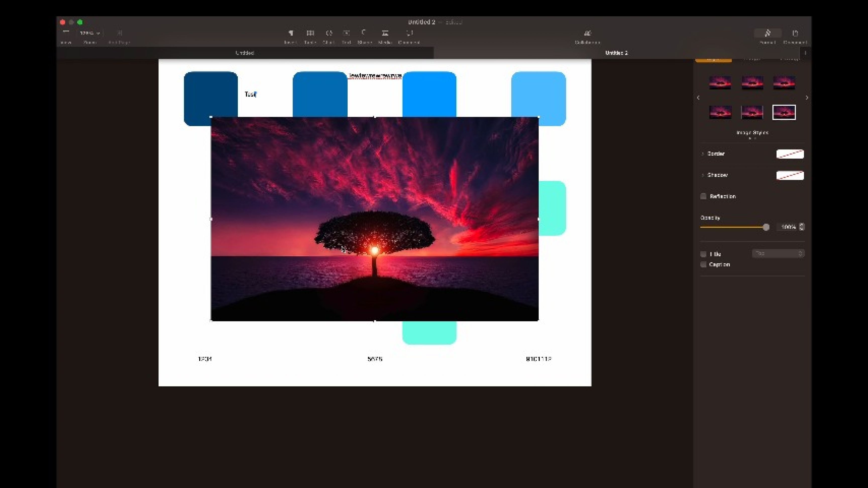Expand the Border section
Image resolution: width=868 pixels, height=488 pixels.
tap(703, 154)
